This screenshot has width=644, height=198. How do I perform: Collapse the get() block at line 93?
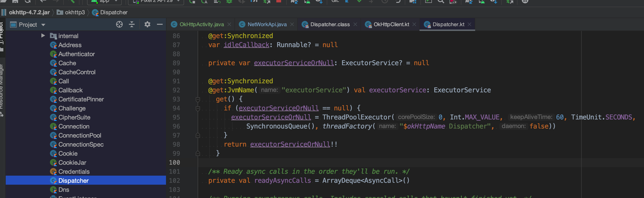(198, 99)
